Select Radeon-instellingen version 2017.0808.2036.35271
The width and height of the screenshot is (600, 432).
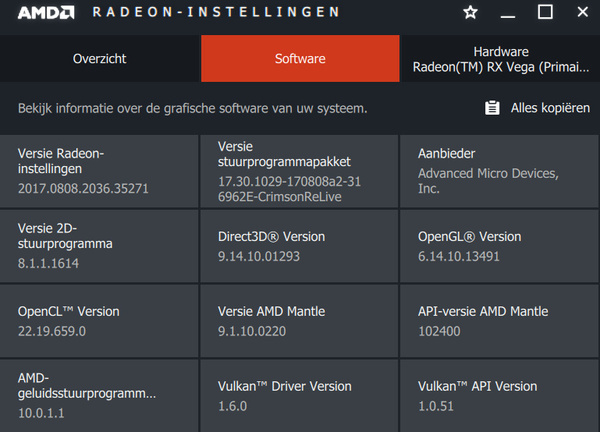(83, 188)
